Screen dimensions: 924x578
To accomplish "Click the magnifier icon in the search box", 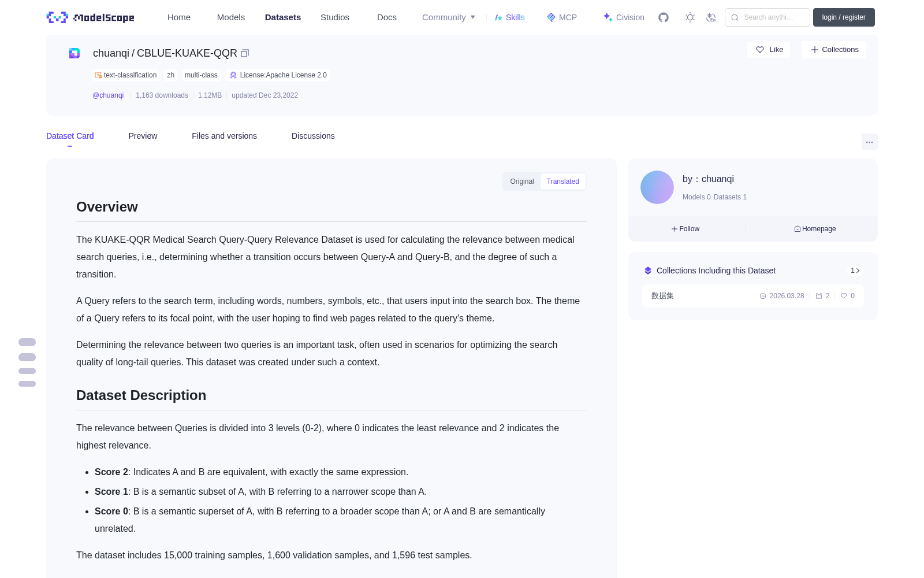I will click(x=735, y=17).
